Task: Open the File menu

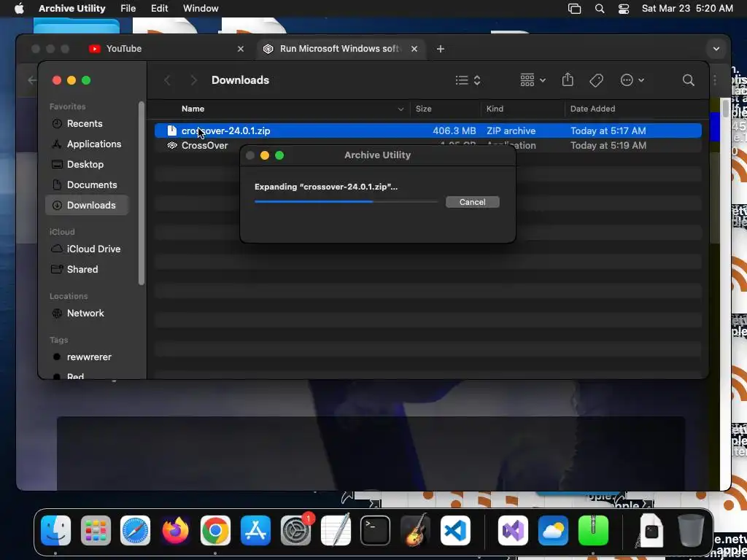Action: point(128,9)
